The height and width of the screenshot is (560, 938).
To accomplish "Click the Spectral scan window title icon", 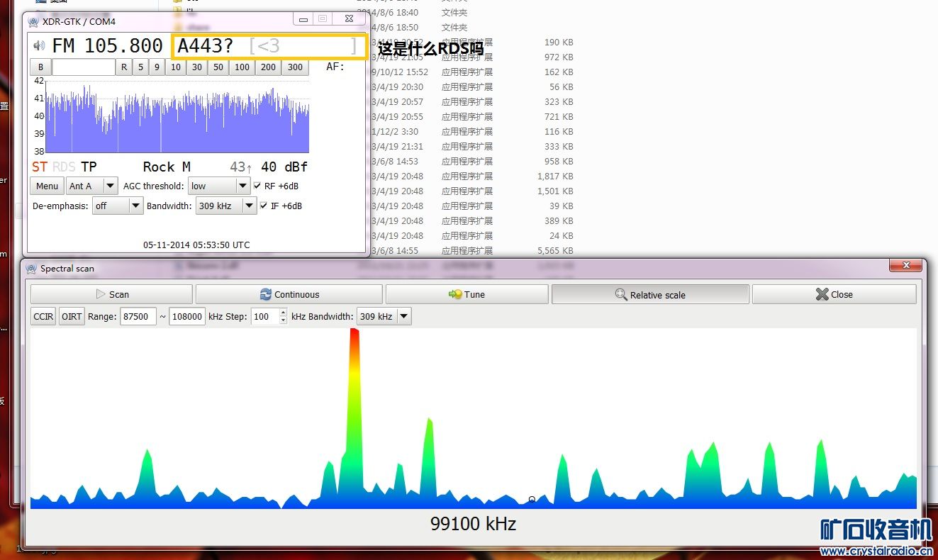I will click(31, 269).
